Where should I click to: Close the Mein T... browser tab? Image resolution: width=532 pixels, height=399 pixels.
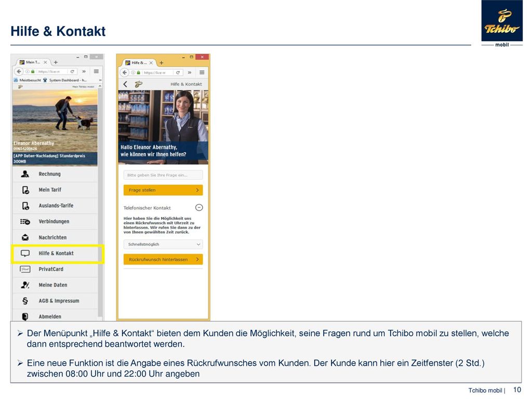pyautogui.click(x=45, y=62)
